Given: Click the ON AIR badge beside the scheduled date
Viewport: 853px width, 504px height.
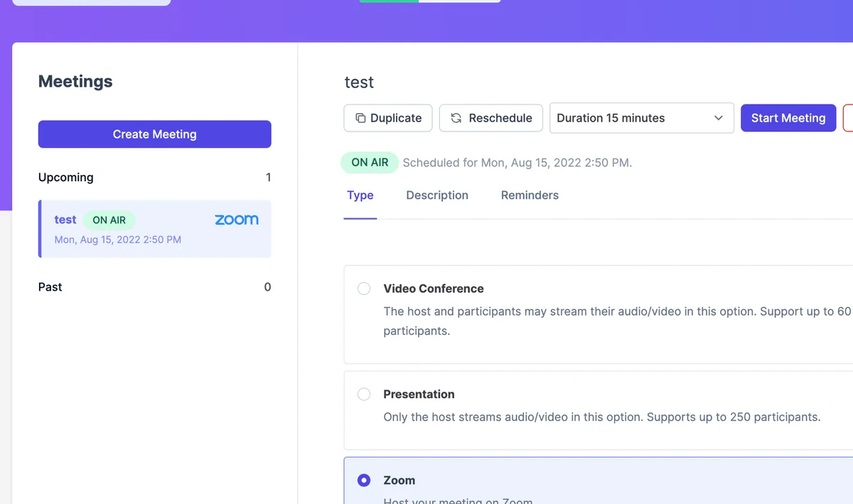Looking at the screenshot, I should tap(370, 162).
